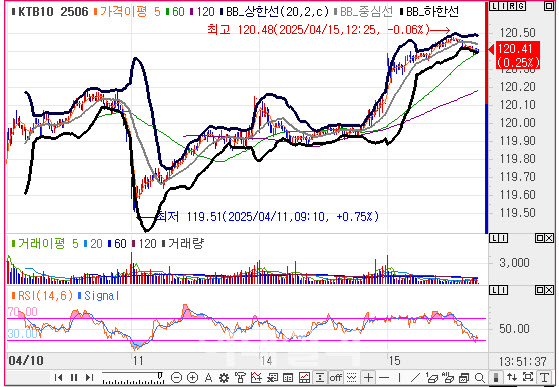Maximize the RSI indicator panel

pos(540,290)
